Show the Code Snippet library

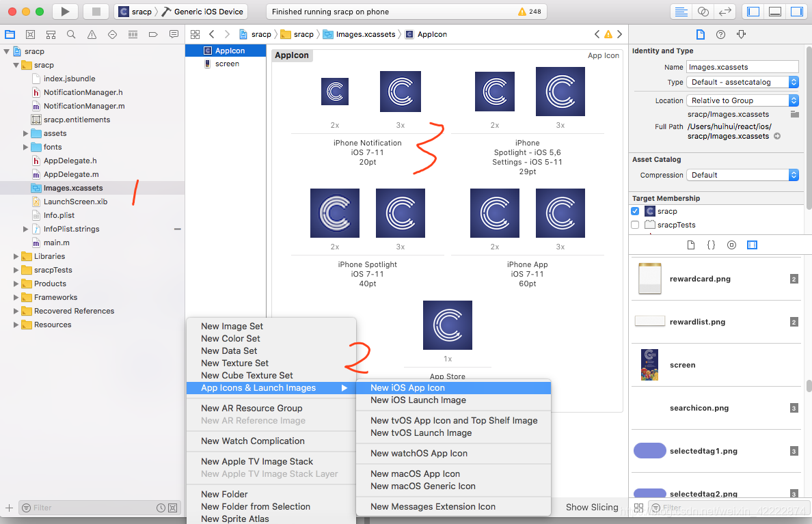pos(711,245)
